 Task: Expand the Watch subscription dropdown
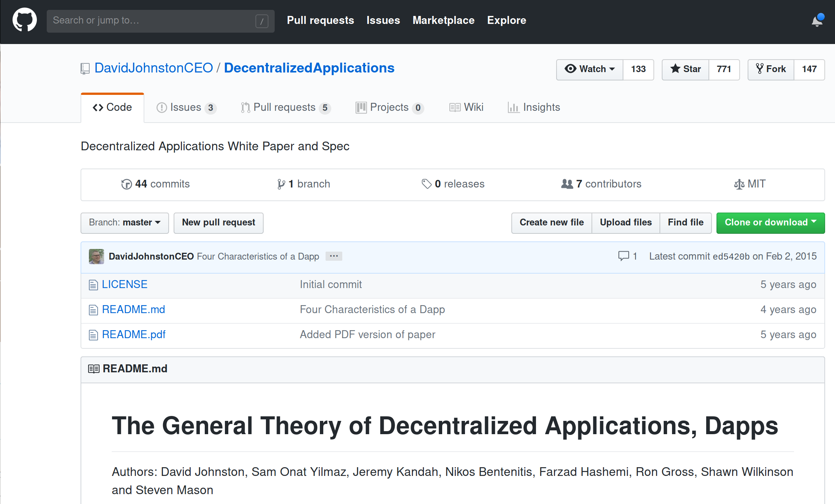590,69
